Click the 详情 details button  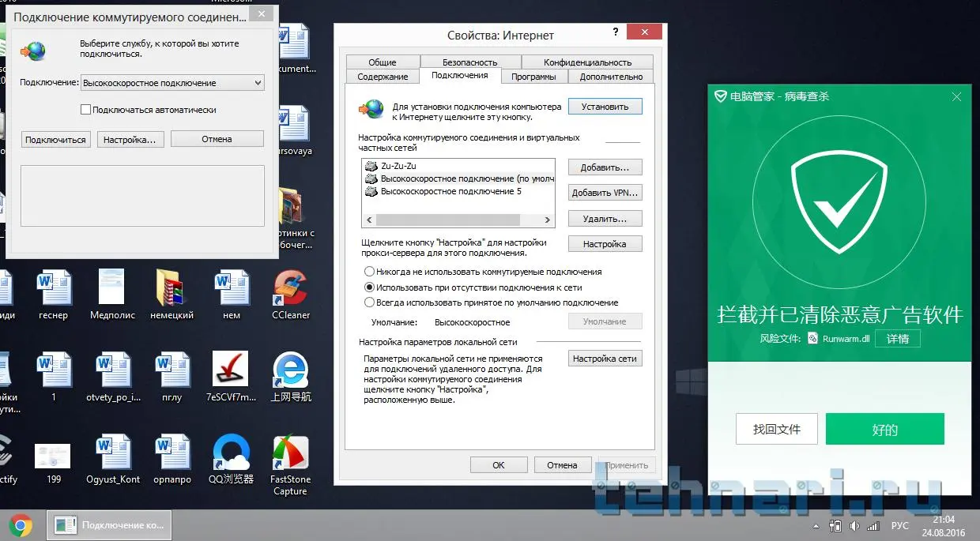(x=897, y=339)
